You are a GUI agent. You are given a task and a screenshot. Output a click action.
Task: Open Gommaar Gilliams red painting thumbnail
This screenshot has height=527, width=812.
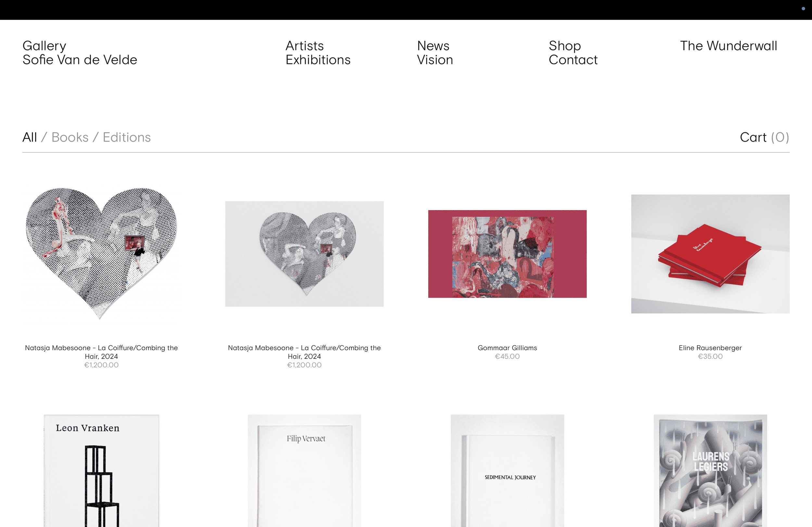[507, 254]
